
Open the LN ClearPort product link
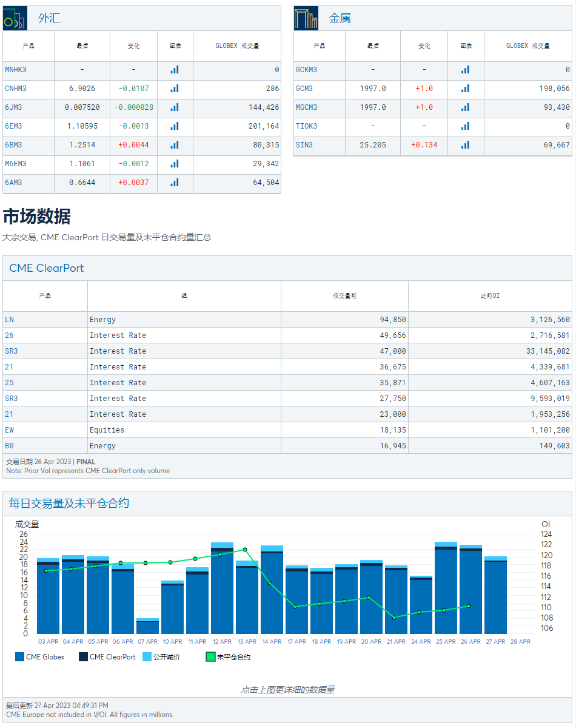(9, 320)
